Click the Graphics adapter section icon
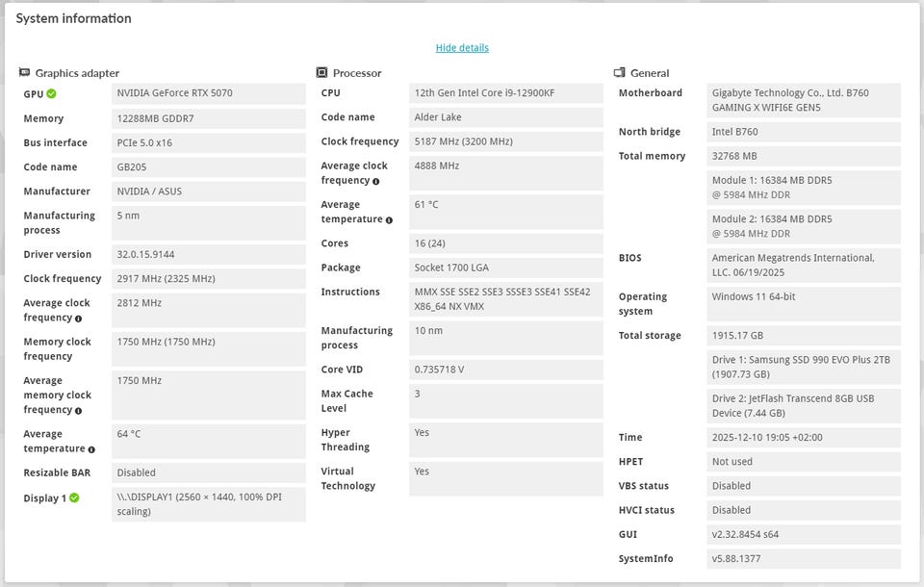Image resolution: width=924 pixels, height=587 pixels. click(x=24, y=72)
